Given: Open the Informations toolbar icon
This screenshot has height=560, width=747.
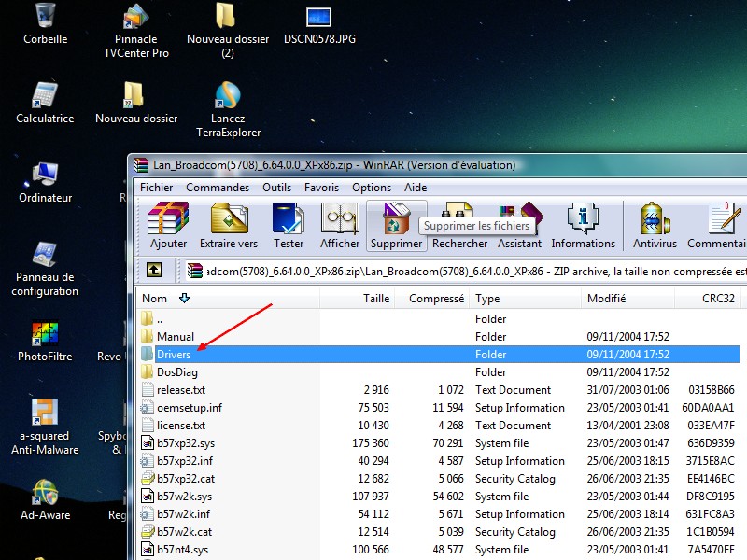Looking at the screenshot, I should tap(583, 225).
